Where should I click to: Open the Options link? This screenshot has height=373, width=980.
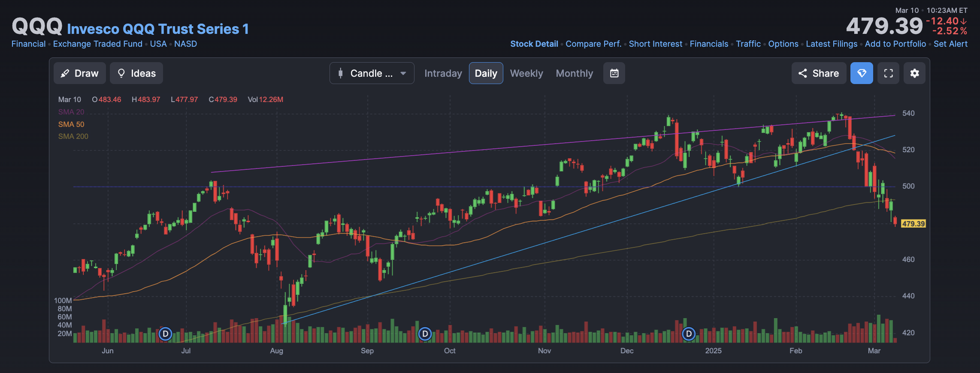tap(783, 44)
